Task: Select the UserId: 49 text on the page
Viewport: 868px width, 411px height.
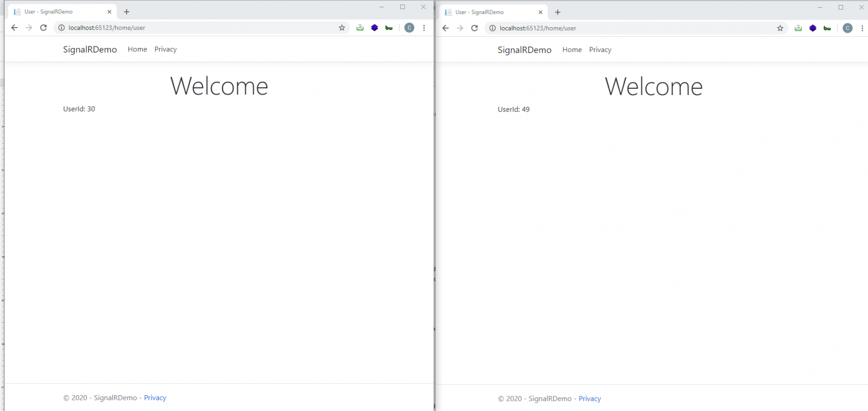Action: coord(513,109)
